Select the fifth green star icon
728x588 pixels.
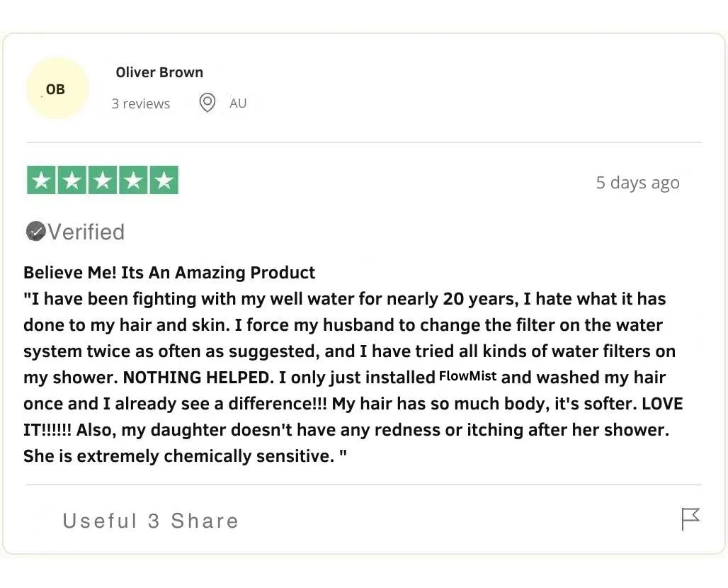(x=164, y=180)
